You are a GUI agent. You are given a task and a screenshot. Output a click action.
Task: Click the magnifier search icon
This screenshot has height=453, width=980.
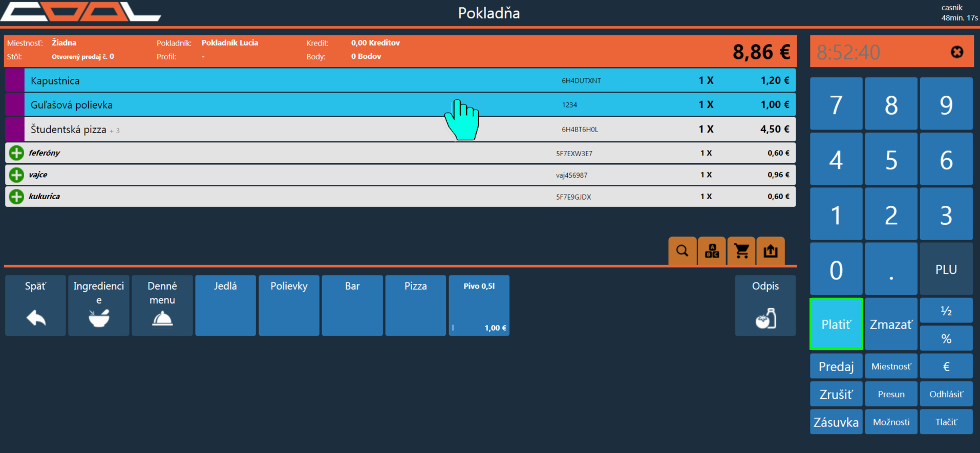point(682,251)
